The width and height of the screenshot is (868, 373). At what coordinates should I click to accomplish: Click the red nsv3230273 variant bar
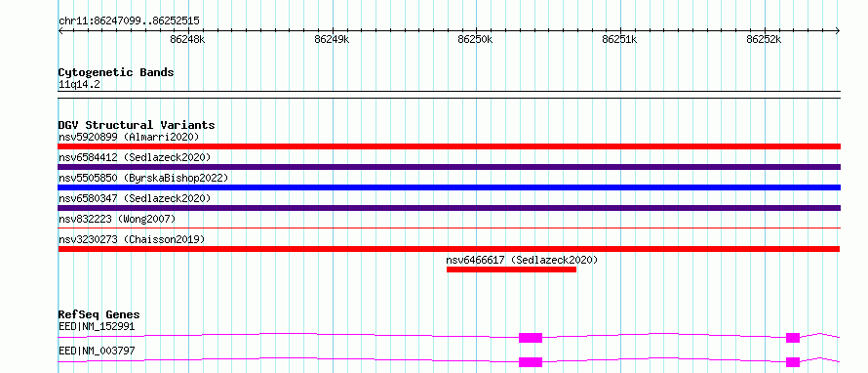tap(449, 249)
